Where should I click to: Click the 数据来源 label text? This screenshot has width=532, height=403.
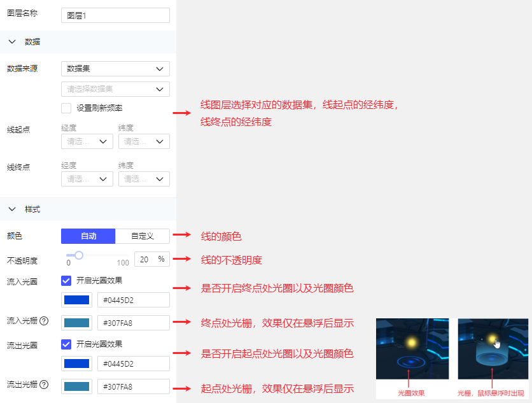coord(22,69)
